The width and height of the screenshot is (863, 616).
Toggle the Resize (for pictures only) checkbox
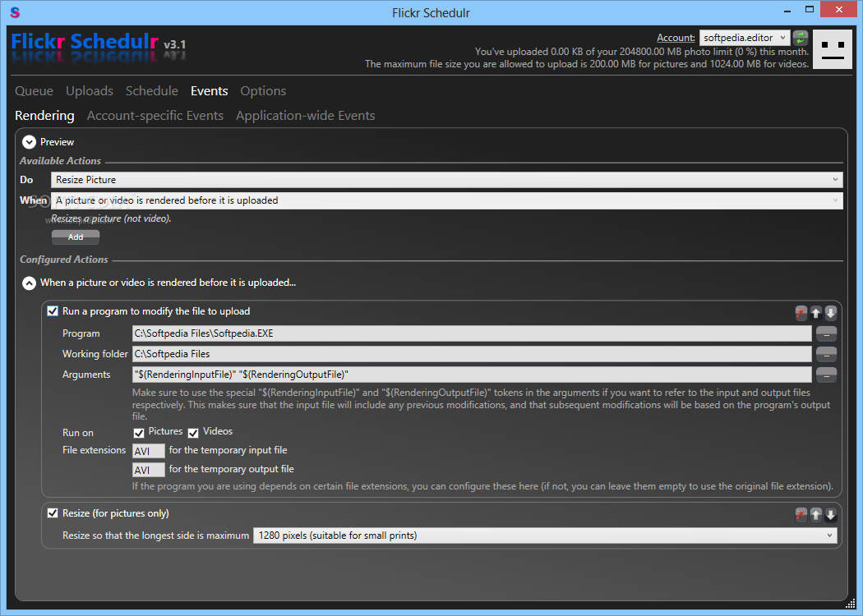tap(53, 513)
